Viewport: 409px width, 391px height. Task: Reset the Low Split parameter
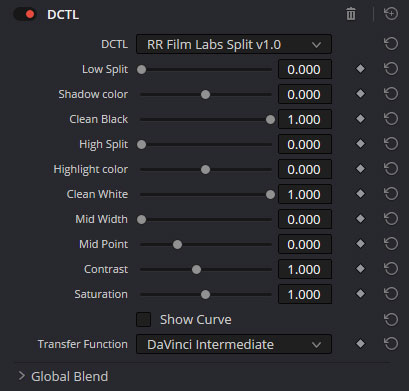pyautogui.click(x=391, y=69)
